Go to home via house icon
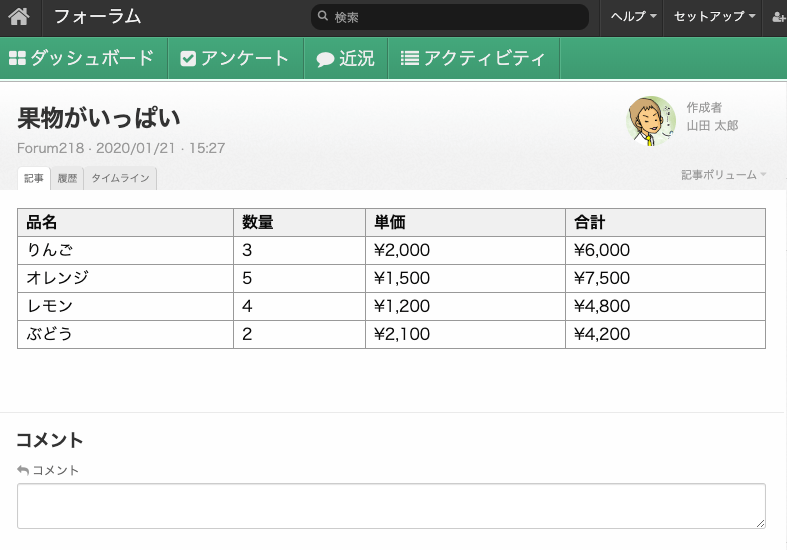The image size is (787, 550). [19, 17]
